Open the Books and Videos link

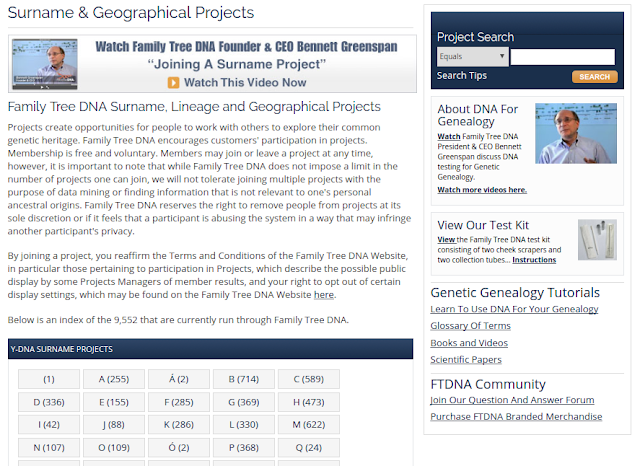click(469, 343)
